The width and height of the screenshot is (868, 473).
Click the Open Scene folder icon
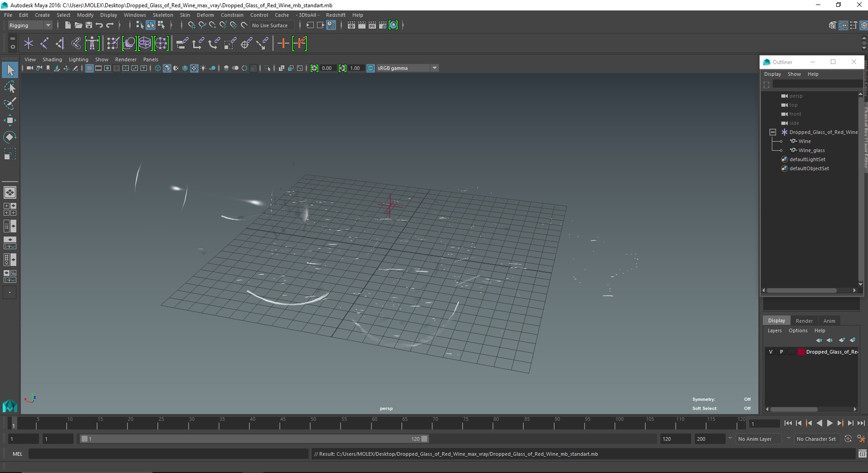coord(78,25)
